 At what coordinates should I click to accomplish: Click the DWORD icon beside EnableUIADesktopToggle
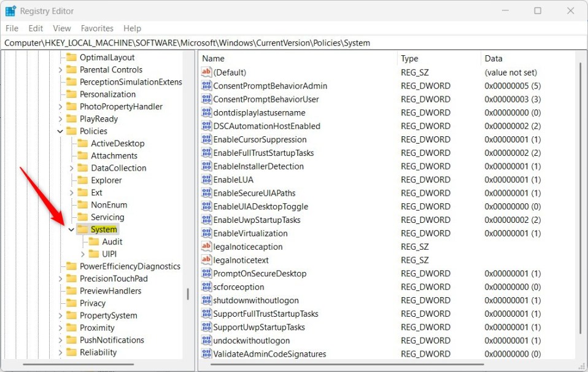(207, 206)
